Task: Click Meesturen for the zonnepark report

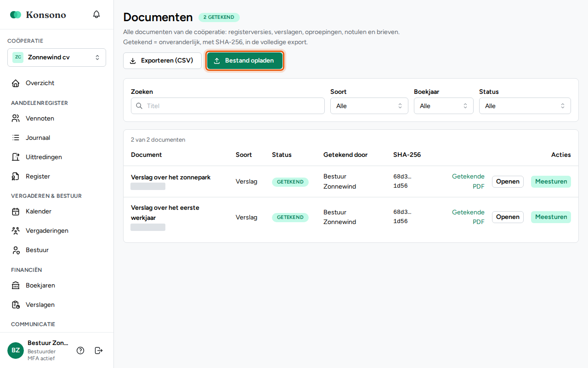Action: 551,182
